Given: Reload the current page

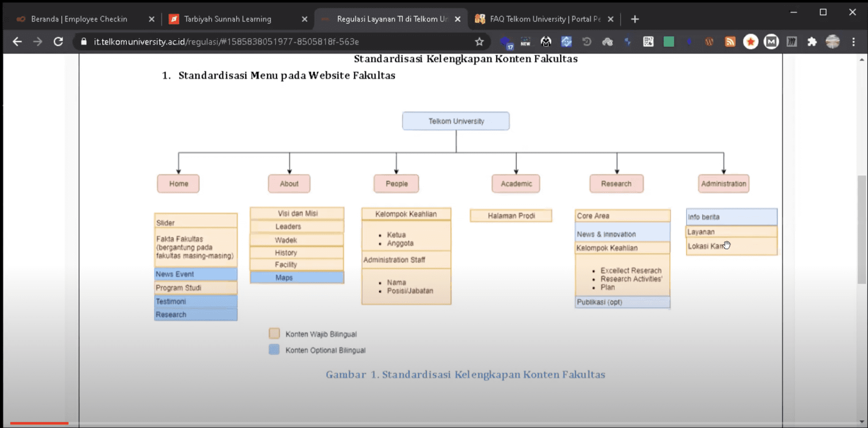Looking at the screenshot, I should (x=58, y=42).
